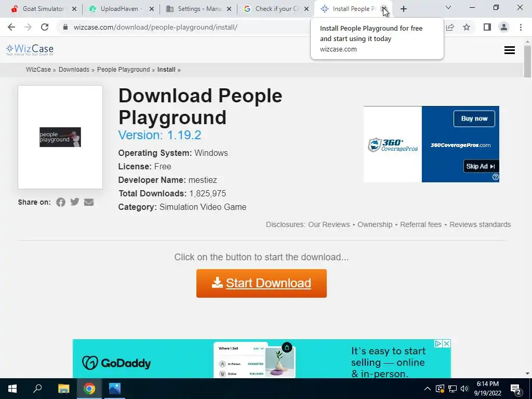Open the People Playground breadcrumb link

click(124, 70)
